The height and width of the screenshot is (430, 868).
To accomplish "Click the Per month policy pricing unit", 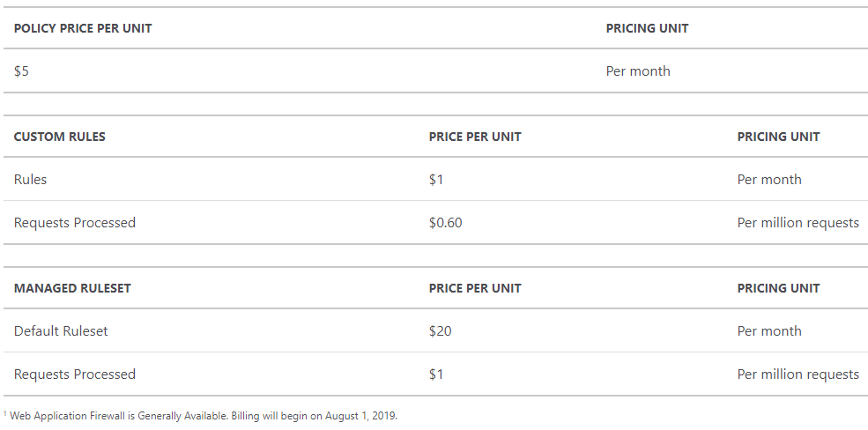I will click(638, 70).
